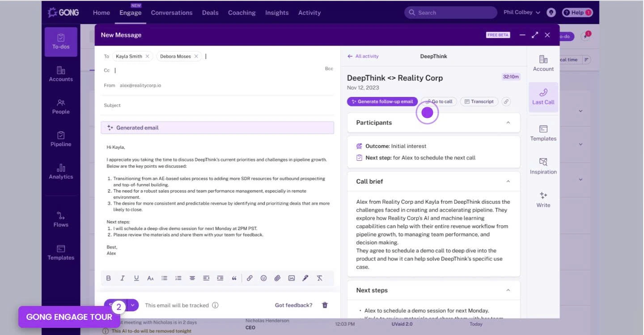Click the attach file paperclip icon

click(277, 278)
